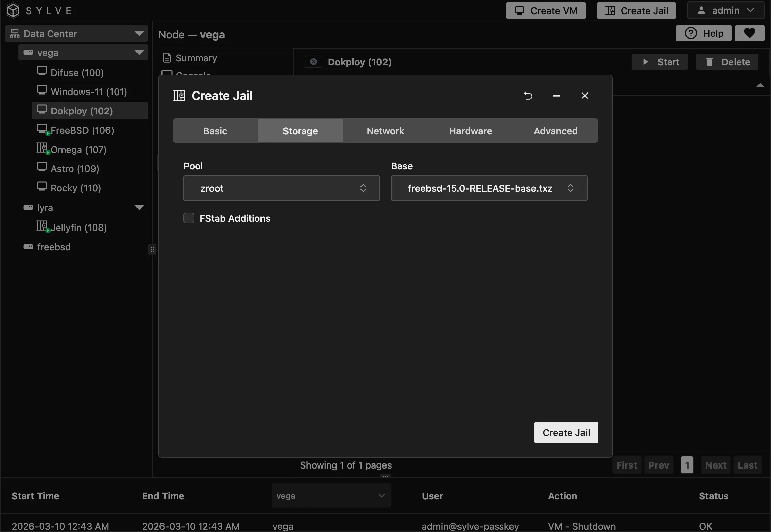Open the Pool zroot dropdown
The height and width of the screenshot is (532, 771).
click(x=281, y=188)
